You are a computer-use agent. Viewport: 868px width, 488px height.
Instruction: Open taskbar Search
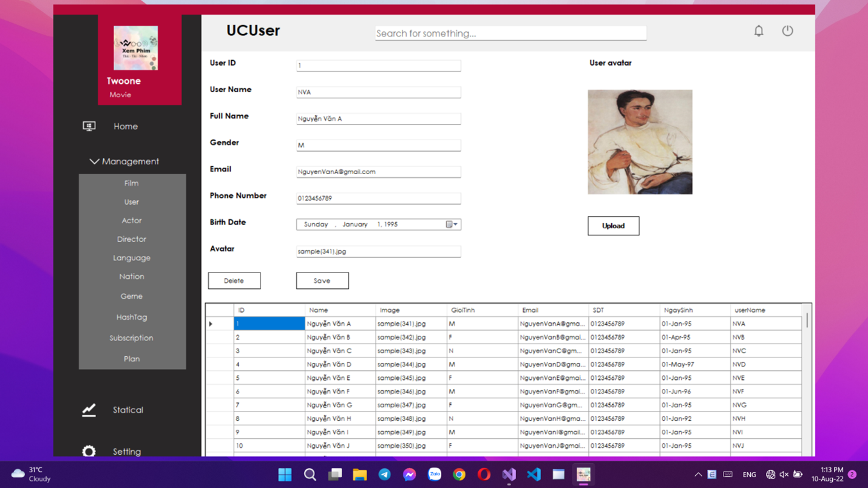click(310, 475)
